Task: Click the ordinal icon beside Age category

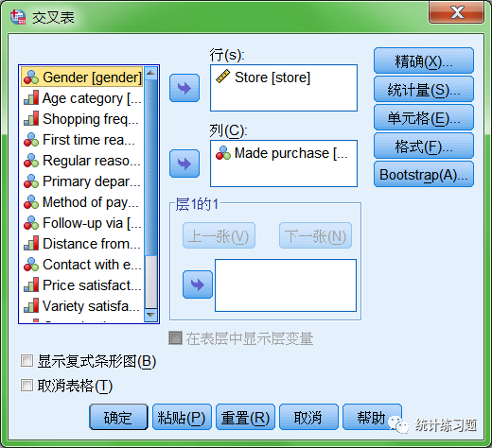Action: [31, 98]
